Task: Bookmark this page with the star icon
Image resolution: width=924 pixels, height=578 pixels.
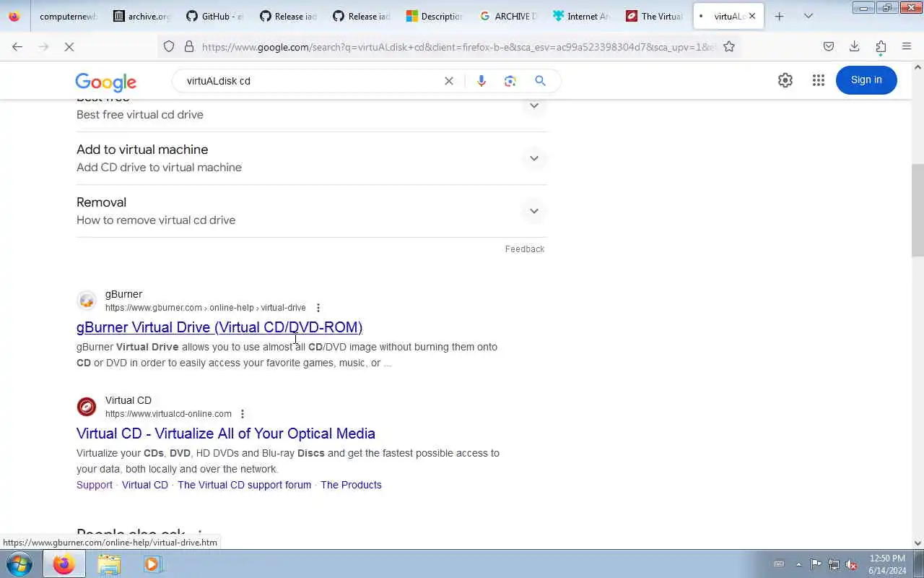Action: point(729,46)
